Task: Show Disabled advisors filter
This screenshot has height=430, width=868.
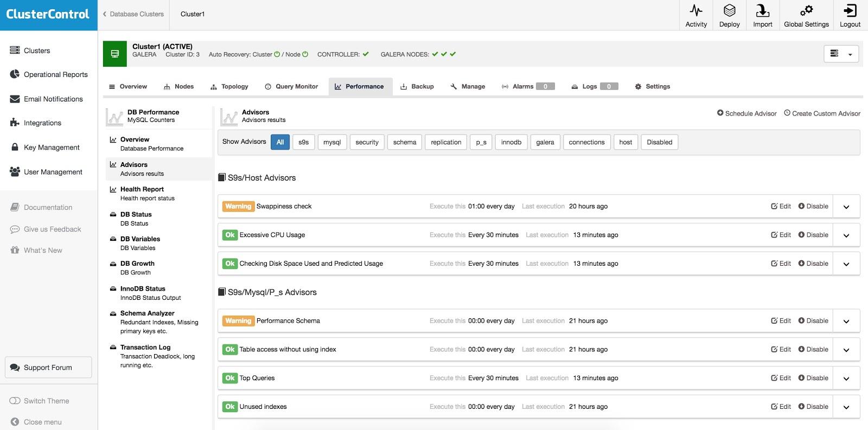Action: coord(659,142)
